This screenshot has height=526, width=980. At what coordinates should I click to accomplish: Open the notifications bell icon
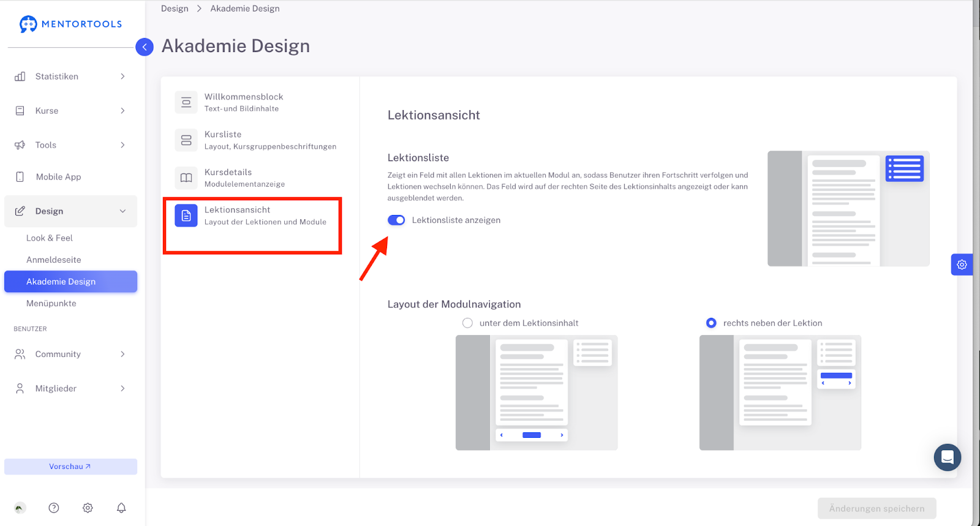(121, 508)
